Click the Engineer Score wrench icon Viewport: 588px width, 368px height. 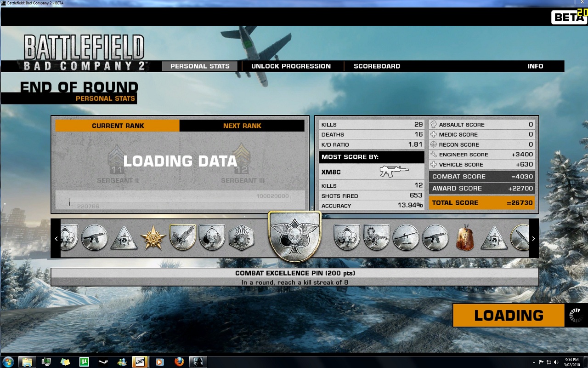(434, 155)
